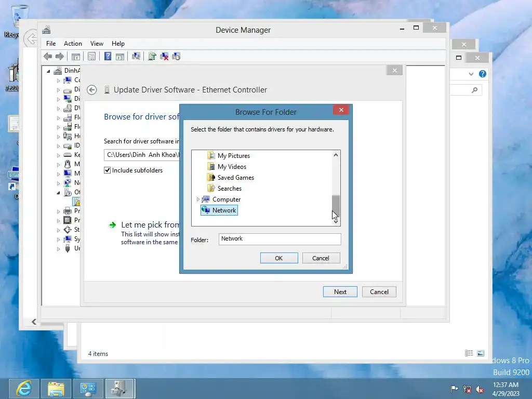The height and width of the screenshot is (399, 532).
Task: Click the Action Center flag tray icon
Action: pyautogui.click(x=454, y=389)
